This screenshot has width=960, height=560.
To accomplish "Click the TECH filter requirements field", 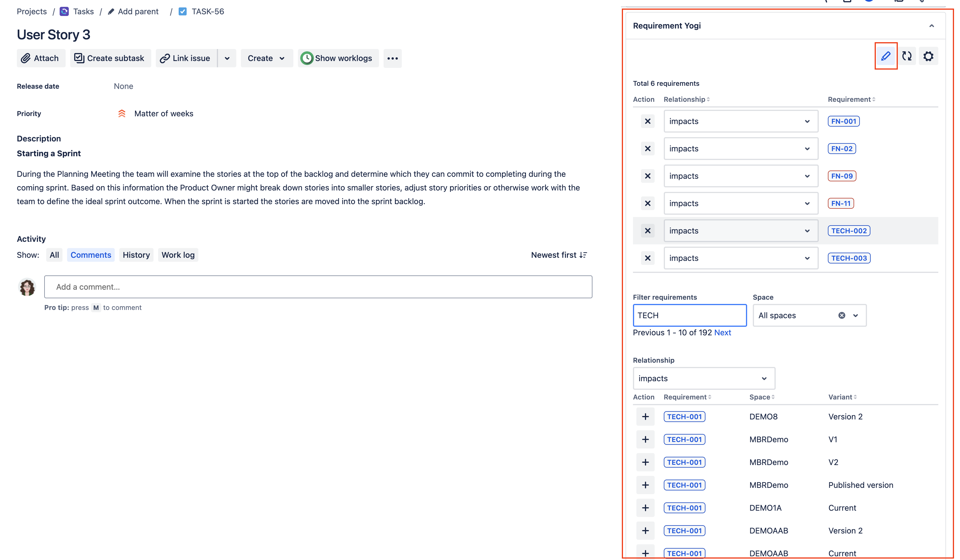I will 689,315.
